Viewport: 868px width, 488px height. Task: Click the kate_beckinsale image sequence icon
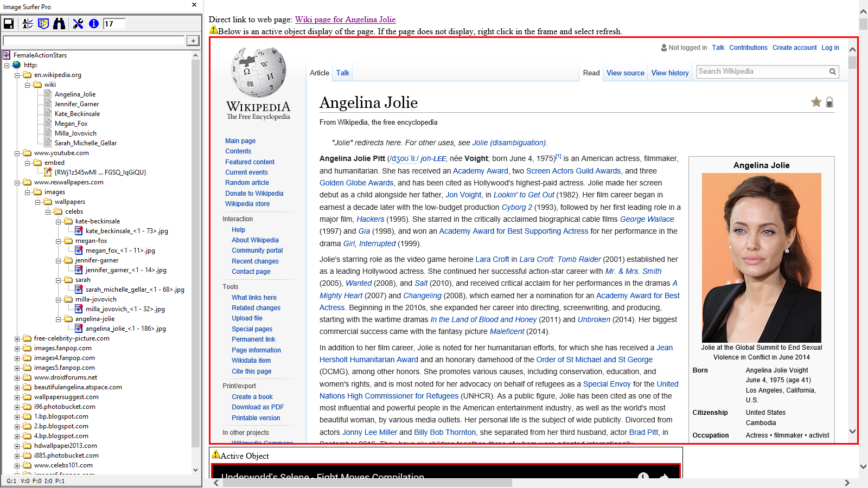pyautogui.click(x=79, y=230)
